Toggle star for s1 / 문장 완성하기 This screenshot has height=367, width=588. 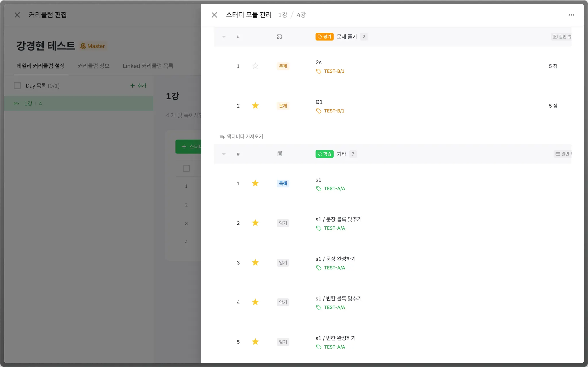(x=255, y=263)
